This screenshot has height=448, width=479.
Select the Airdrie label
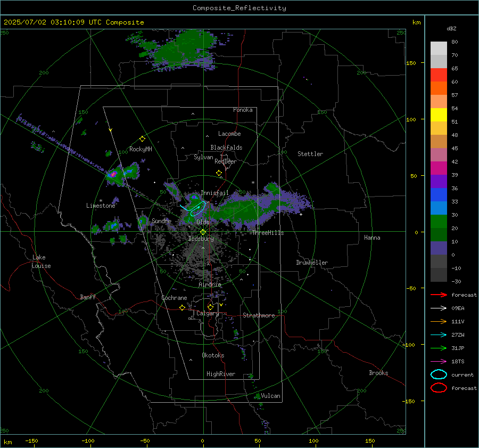tap(210, 284)
